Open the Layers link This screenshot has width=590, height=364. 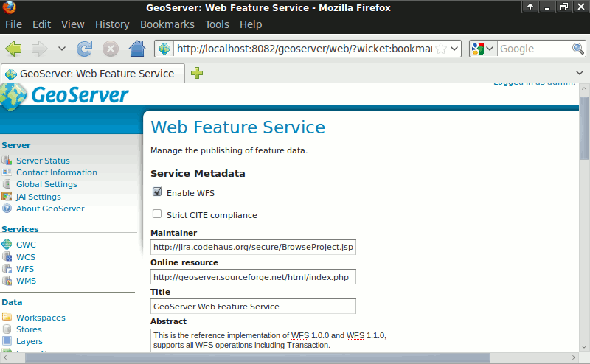(29, 341)
